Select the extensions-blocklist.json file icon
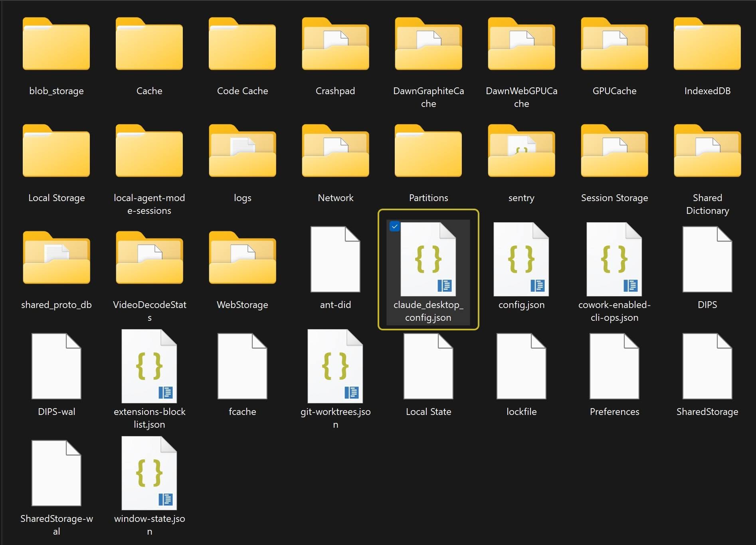Viewport: 756px width, 545px height. pos(149,366)
